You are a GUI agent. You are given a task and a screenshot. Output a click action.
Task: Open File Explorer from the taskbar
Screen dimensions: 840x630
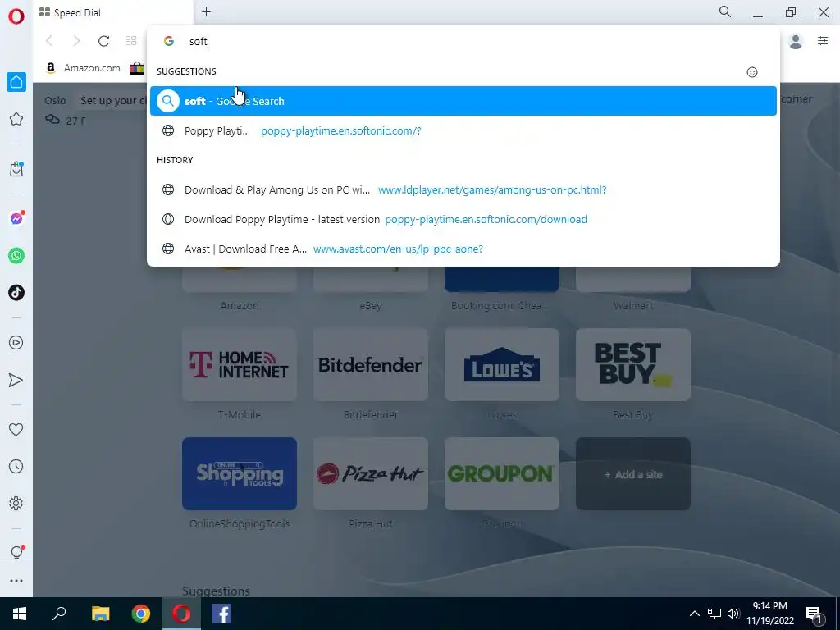click(x=100, y=614)
